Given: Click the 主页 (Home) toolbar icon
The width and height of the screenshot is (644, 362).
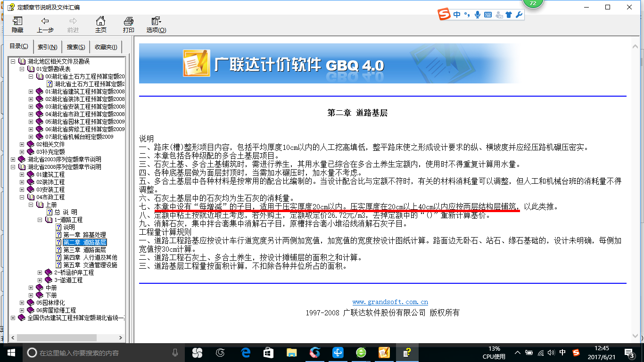Looking at the screenshot, I should pyautogui.click(x=101, y=25).
